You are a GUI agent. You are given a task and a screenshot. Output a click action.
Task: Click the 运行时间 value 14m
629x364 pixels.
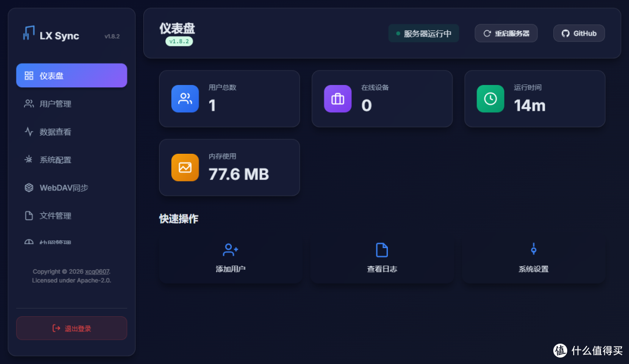point(529,105)
